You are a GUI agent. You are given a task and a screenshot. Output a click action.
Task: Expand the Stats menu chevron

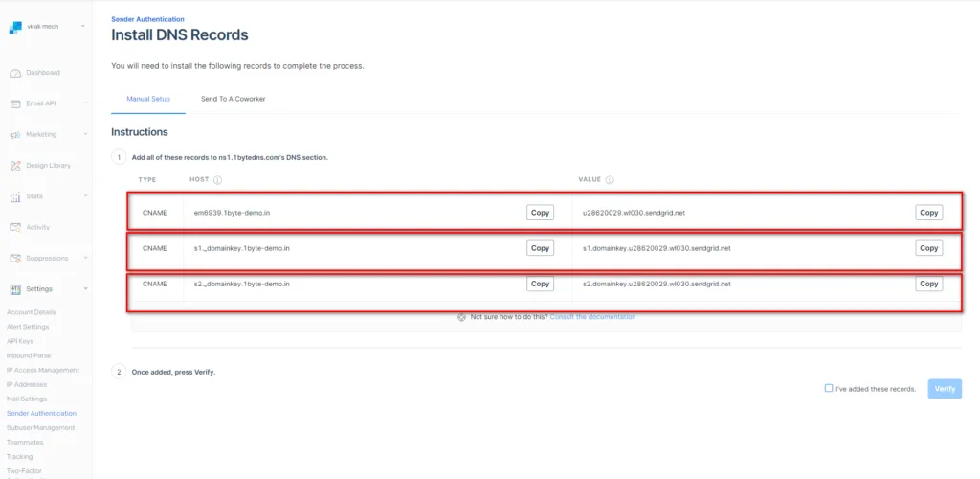(85, 196)
